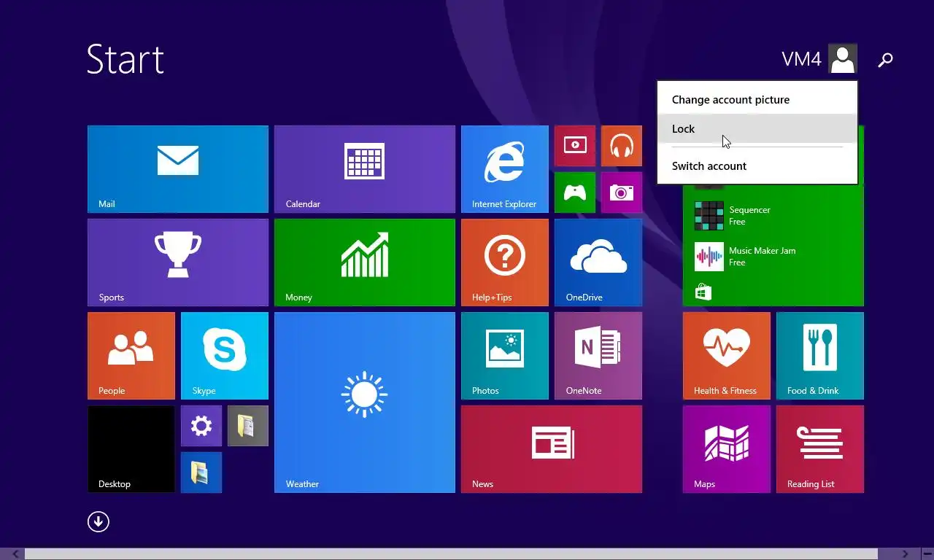Click the search magnifier icon
Screen dimensions: 934x560
(885, 60)
